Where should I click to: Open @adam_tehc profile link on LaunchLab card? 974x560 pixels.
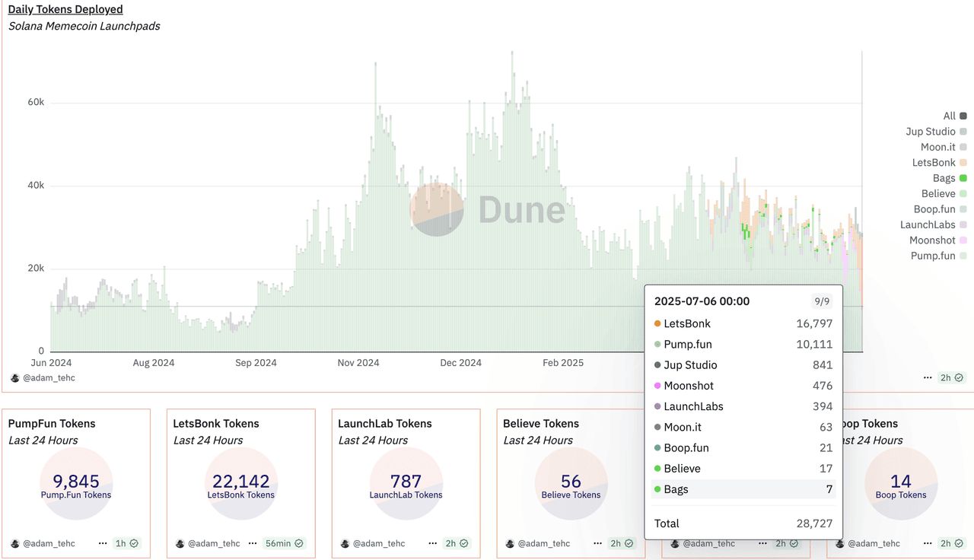coord(379,543)
